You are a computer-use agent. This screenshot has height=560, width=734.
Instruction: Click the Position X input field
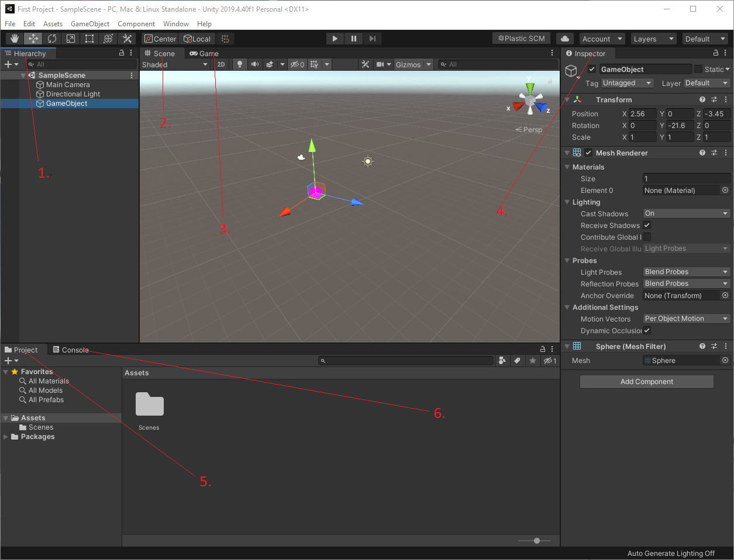click(643, 113)
